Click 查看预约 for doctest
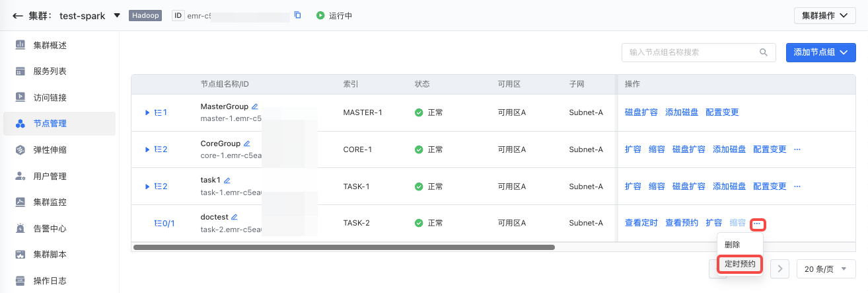The height and width of the screenshot is (293, 868). pyautogui.click(x=682, y=223)
